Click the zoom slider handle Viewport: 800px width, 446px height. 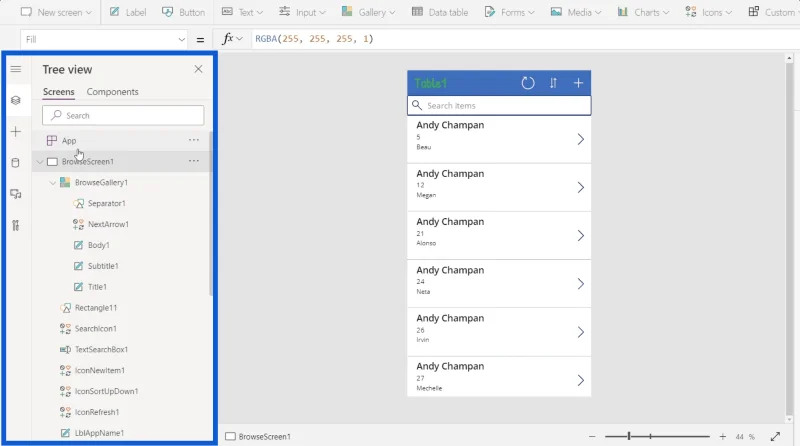point(629,436)
